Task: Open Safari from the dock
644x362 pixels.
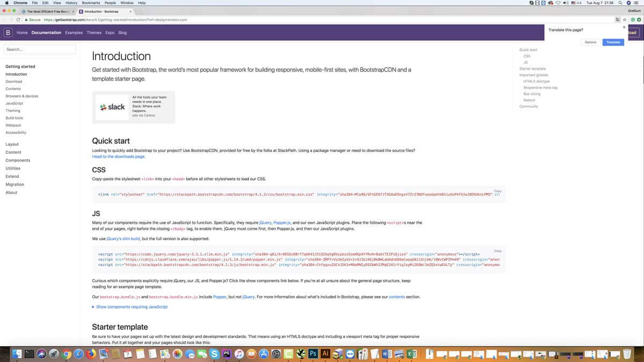Action: pos(79,354)
